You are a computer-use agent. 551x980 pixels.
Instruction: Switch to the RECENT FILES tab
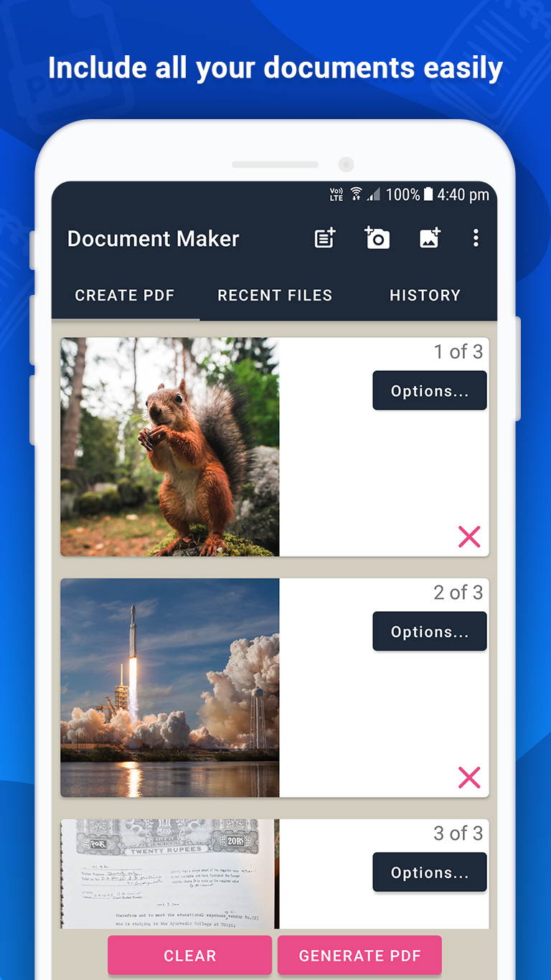[275, 296]
